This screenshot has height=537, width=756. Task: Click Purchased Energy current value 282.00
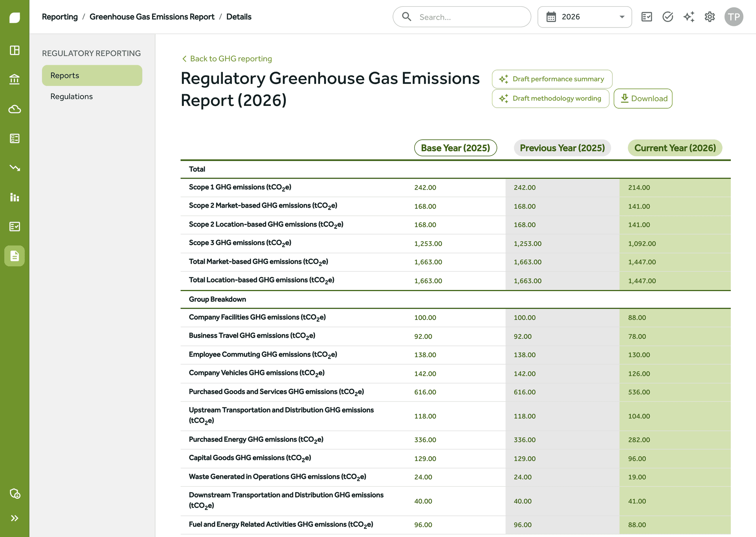[x=639, y=440]
